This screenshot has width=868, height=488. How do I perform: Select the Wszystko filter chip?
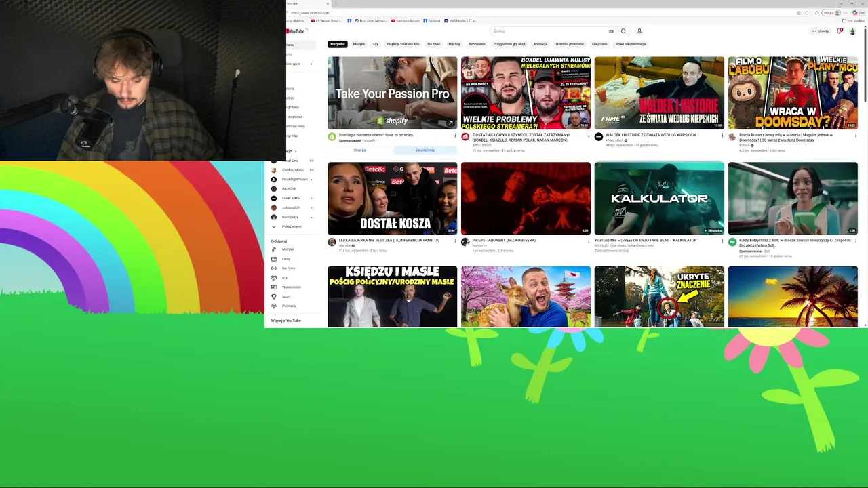click(x=337, y=44)
